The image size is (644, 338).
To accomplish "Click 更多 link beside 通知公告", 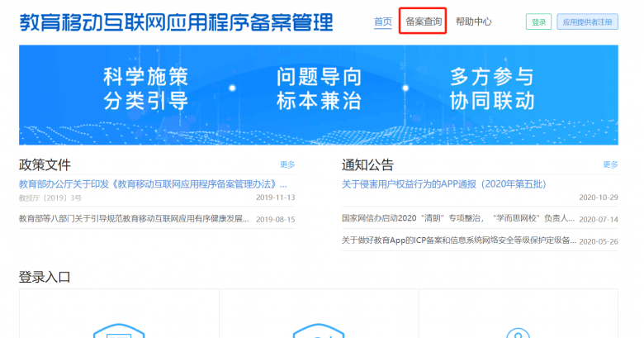I will pyautogui.click(x=610, y=164).
